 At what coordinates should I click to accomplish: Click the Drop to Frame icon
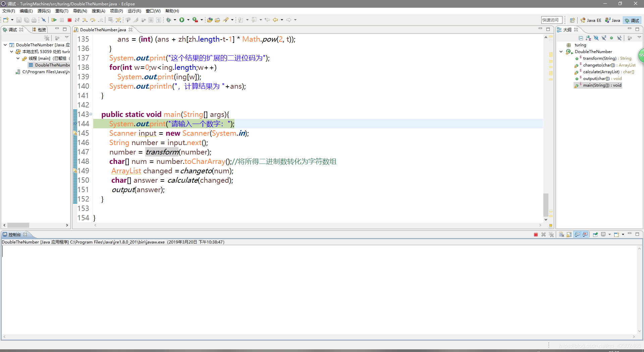(110, 20)
